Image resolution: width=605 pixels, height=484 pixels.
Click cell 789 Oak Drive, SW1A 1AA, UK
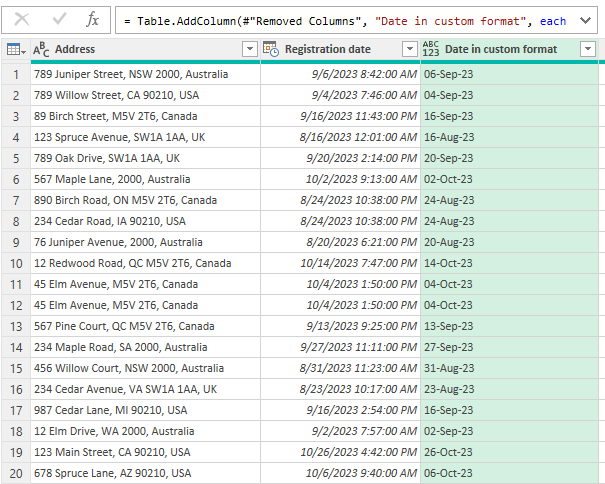(x=145, y=158)
